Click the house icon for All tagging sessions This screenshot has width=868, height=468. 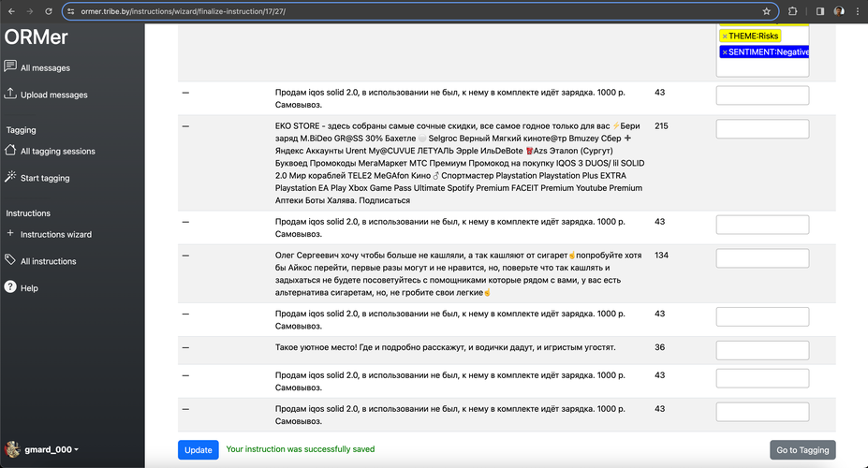10,150
